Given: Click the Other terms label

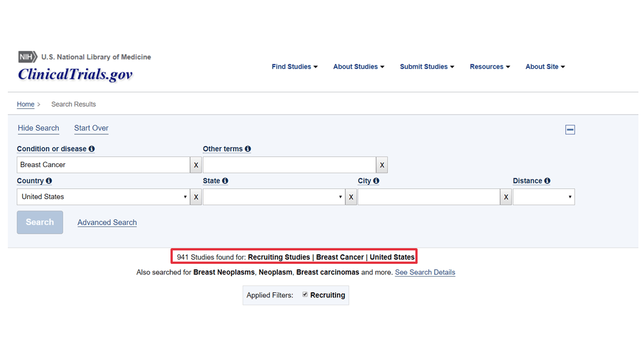Looking at the screenshot, I should coord(222,149).
